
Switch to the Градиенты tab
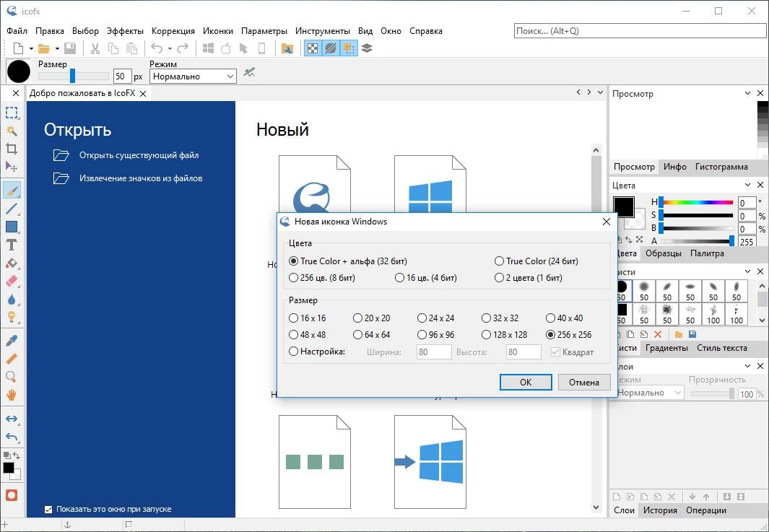[666, 348]
